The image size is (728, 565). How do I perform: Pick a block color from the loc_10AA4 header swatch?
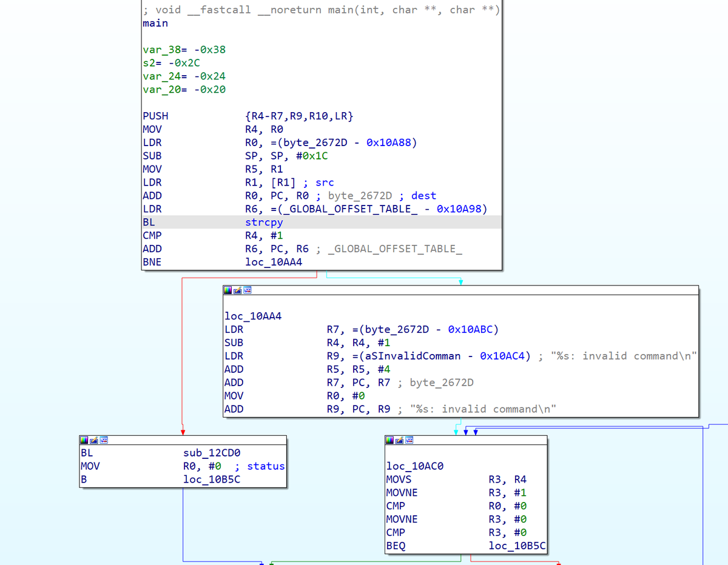[228, 290]
